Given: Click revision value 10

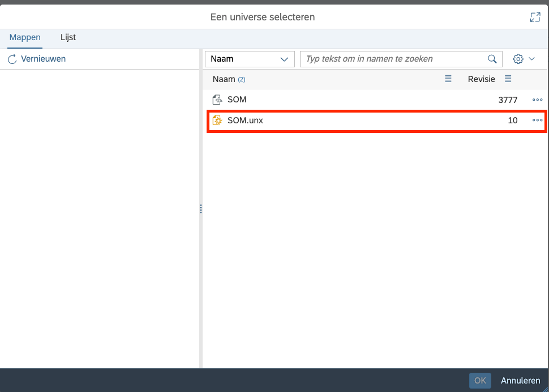Looking at the screenshot, I should point(513,120).
